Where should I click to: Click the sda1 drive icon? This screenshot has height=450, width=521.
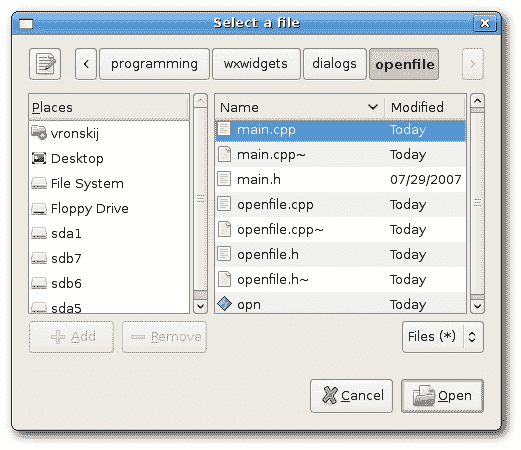click(x=39, y=233)
